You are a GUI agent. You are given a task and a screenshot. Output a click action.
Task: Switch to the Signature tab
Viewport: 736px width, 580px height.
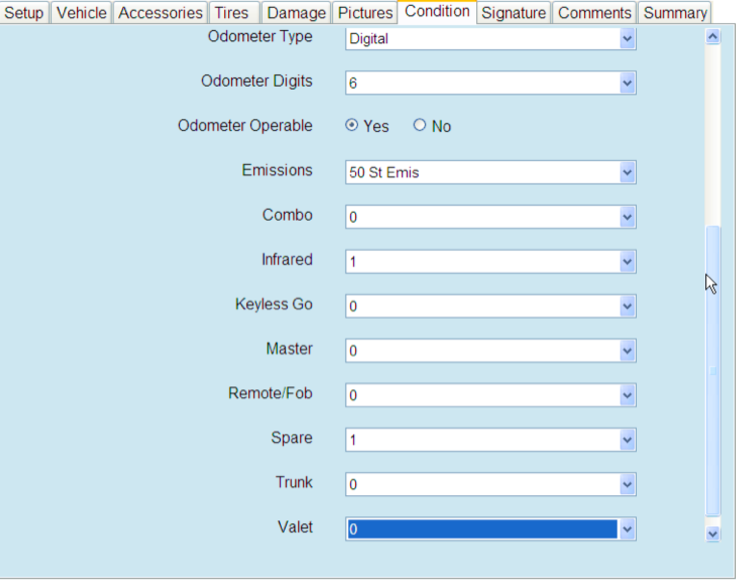point(514,13)
